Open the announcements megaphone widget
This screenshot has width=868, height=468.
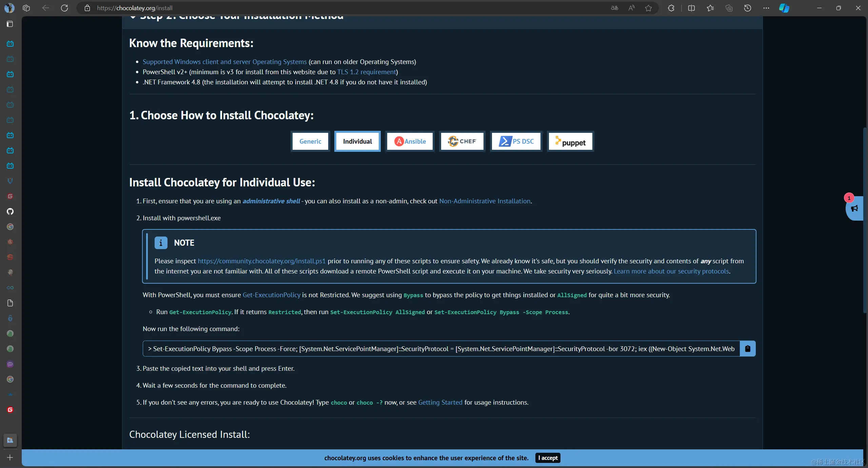(854, 208)
